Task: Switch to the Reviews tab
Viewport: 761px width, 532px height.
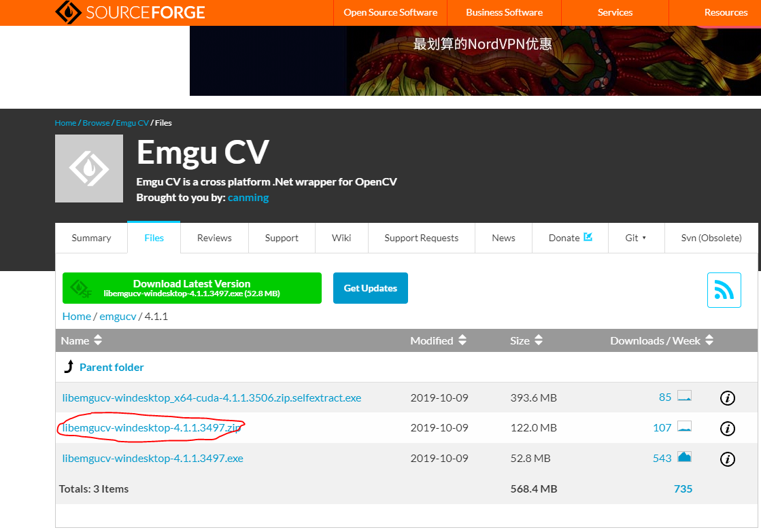Action: tap(214, 237)
